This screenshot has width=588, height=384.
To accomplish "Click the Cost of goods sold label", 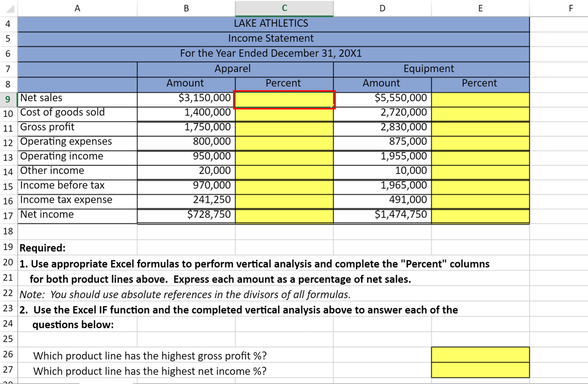I will (x=63, y=112).
